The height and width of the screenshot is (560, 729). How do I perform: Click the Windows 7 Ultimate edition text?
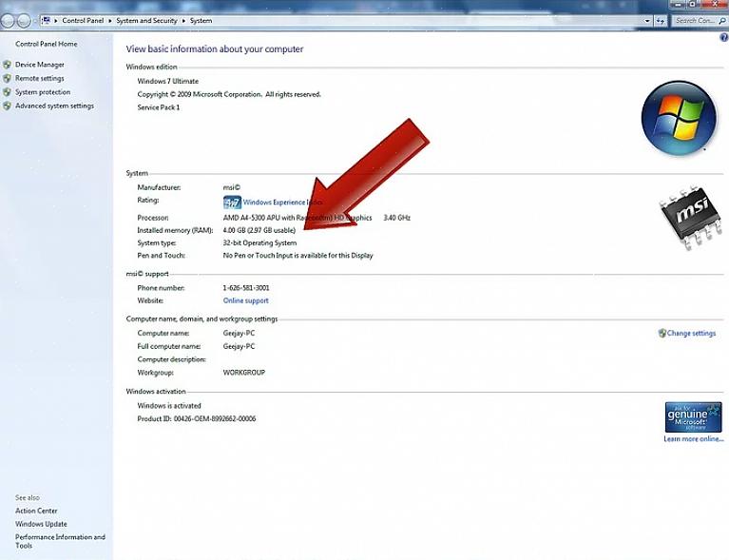pos(168,81)
